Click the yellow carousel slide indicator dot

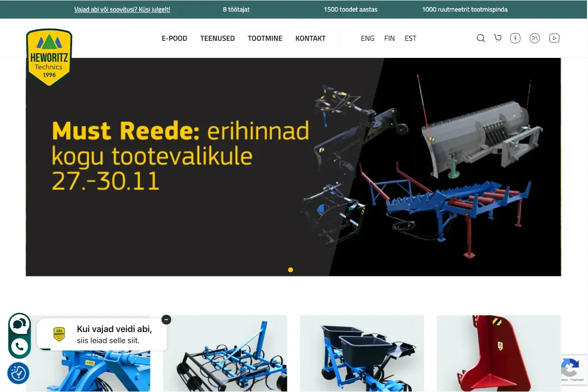(x=290, y=270)
